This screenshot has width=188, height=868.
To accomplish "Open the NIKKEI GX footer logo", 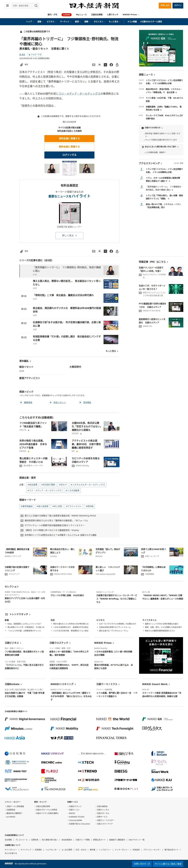I will tap(158, 719).
